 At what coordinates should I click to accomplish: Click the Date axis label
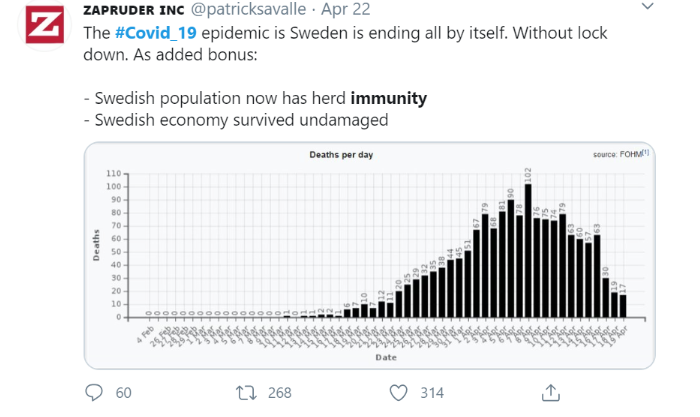pyautogui.click(x=386, y=356)
